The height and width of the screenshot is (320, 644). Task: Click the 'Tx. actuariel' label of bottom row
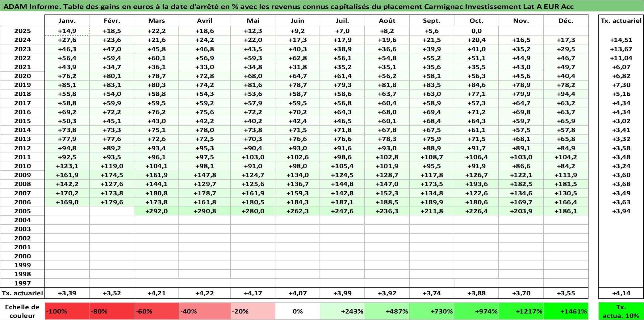coord(23,293)
